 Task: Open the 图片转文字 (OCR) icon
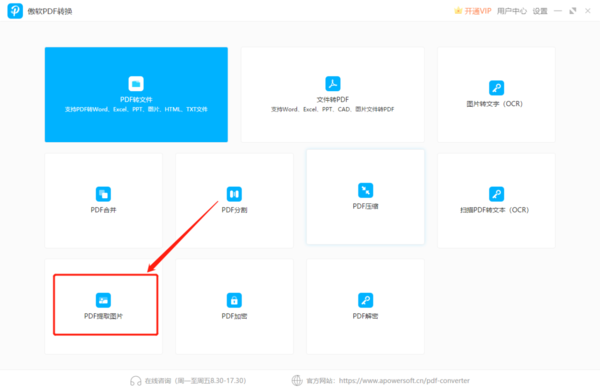(496, 88)
